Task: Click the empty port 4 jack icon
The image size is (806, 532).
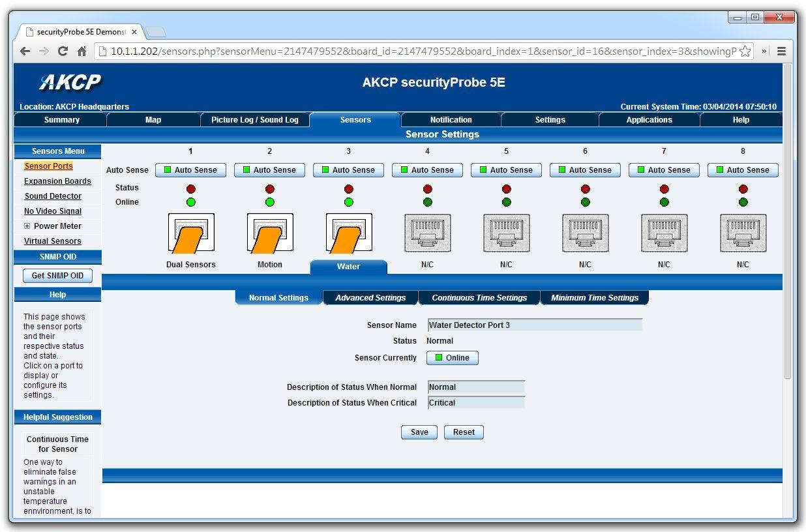Action: pyautogui.click(x=427, y=233)
